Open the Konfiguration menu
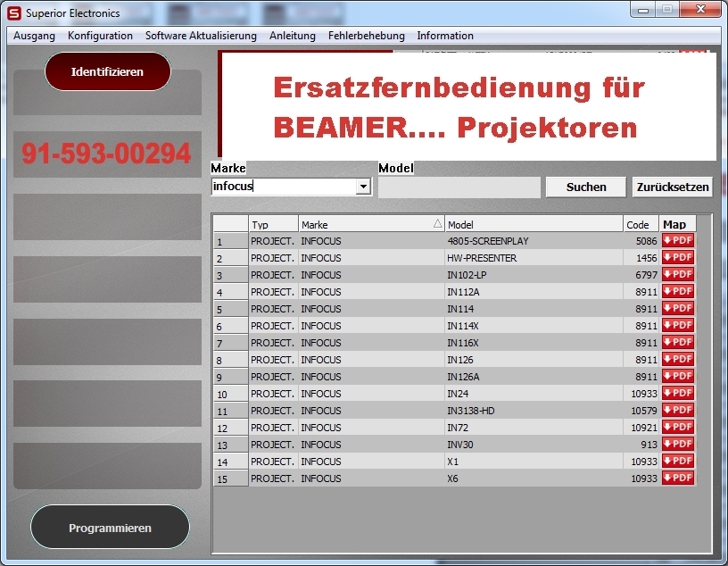Viewport: 728px width, 566px height. 100,36
